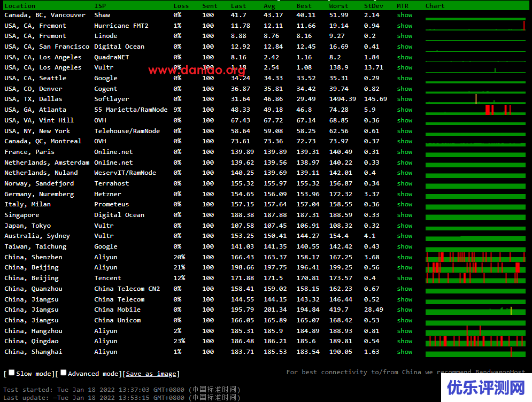Show MTR for Amsterdam Online.net row
532x402 pixels.
click(405, 162)
